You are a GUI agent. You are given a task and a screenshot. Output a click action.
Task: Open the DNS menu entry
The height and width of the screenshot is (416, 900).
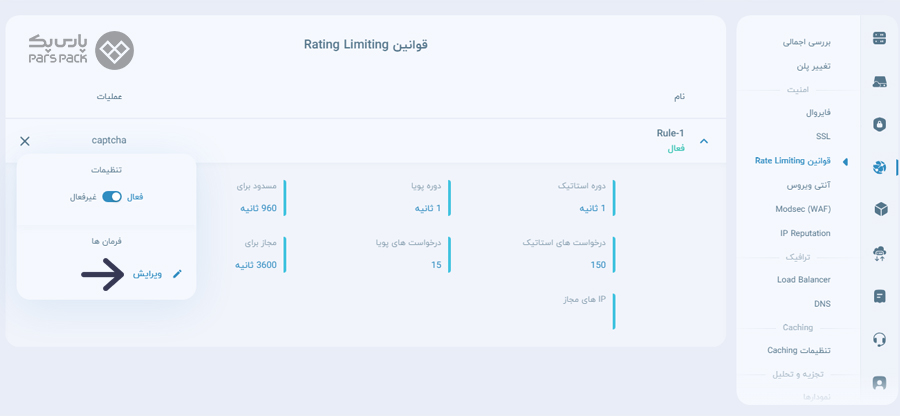(x=822, y=304)
